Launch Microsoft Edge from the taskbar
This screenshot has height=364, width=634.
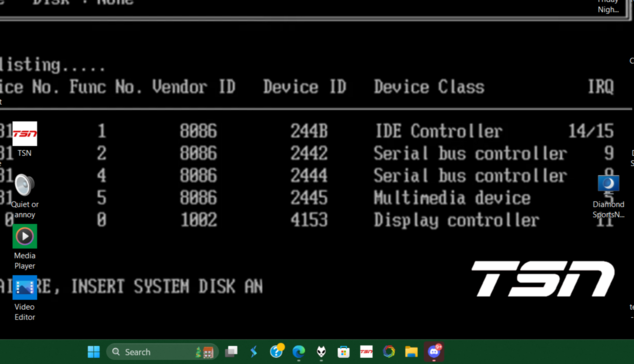[x=298, y=352]
